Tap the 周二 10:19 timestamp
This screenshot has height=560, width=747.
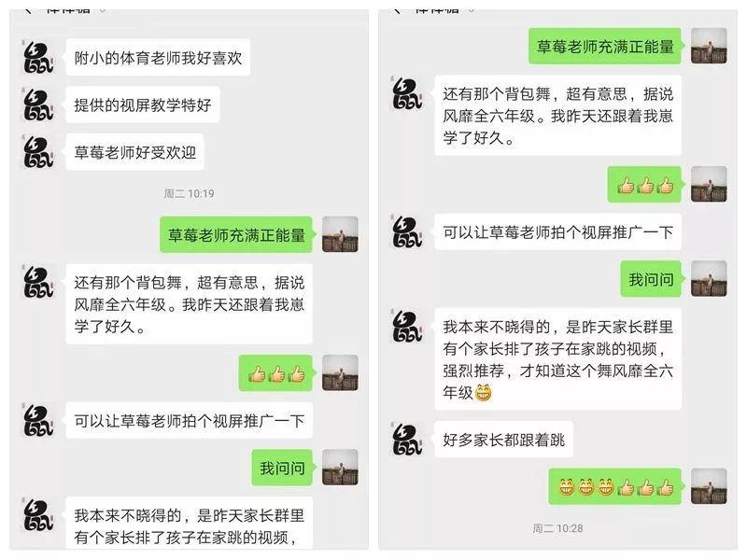click(190, 194)
